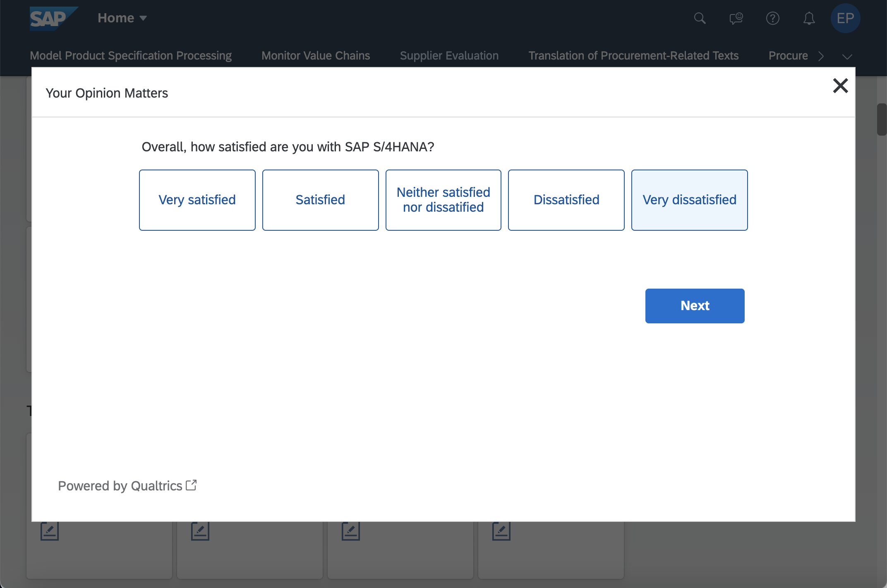The height and width of the screenshot is (588, 887).
Task: Click the question text about SAP S/4HANA
Action: (288, 147)
